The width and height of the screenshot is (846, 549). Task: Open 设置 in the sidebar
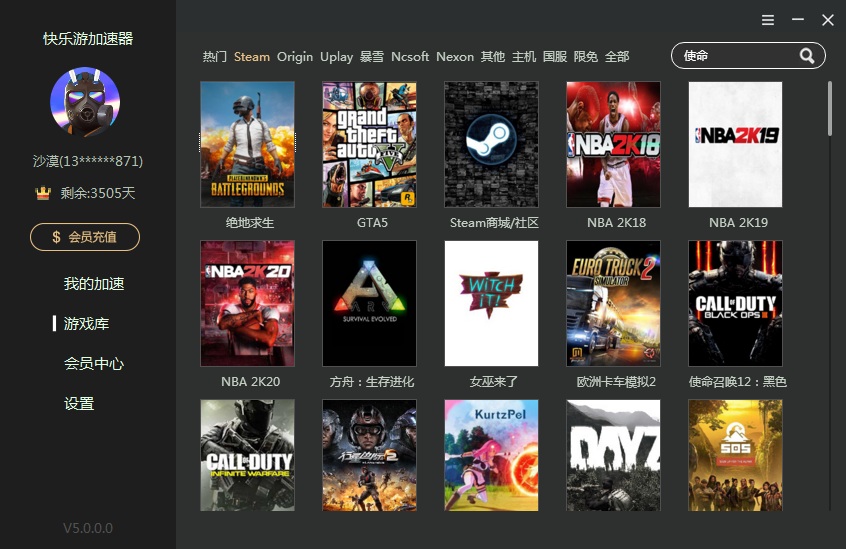click(79, 403)
